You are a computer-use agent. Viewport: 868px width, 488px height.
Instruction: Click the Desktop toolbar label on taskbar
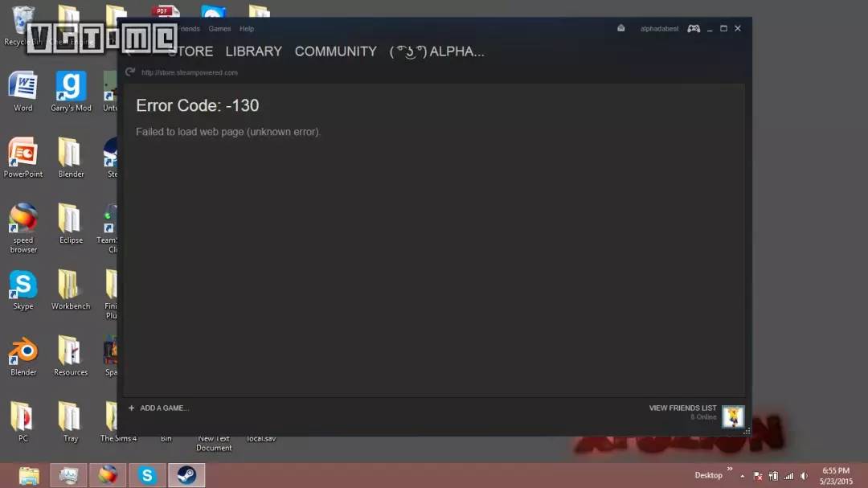(709, 475)
